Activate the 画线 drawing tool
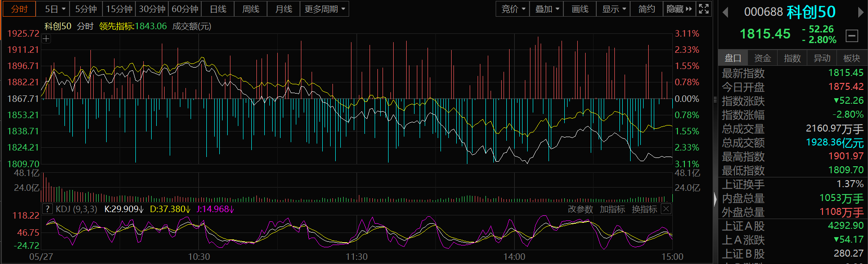 click(x=580, y=9)
